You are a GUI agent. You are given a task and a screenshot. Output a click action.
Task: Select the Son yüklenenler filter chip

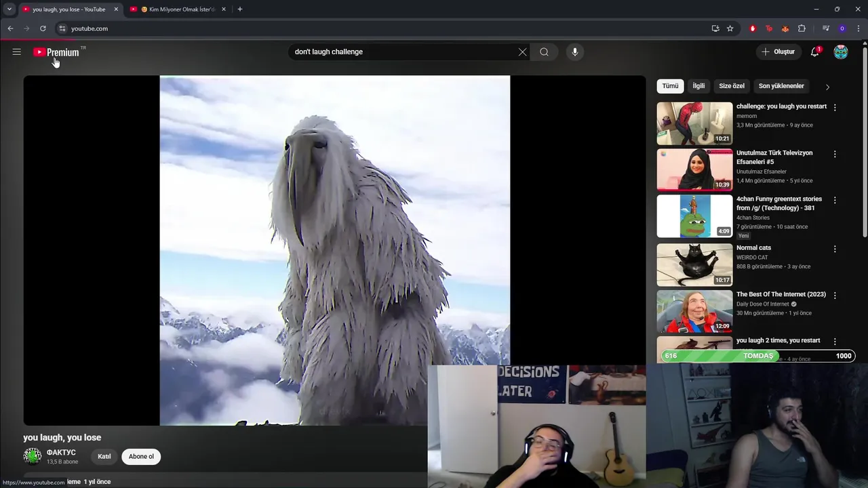pos(781,86)
